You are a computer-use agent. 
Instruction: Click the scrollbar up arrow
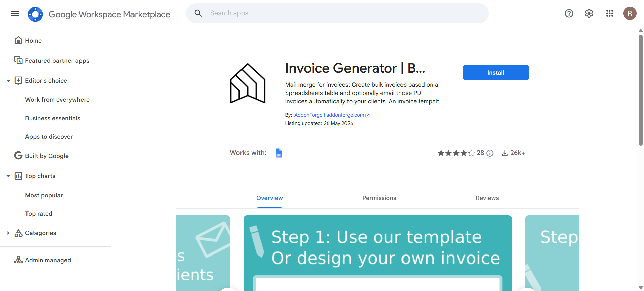[x=641, y=31]
